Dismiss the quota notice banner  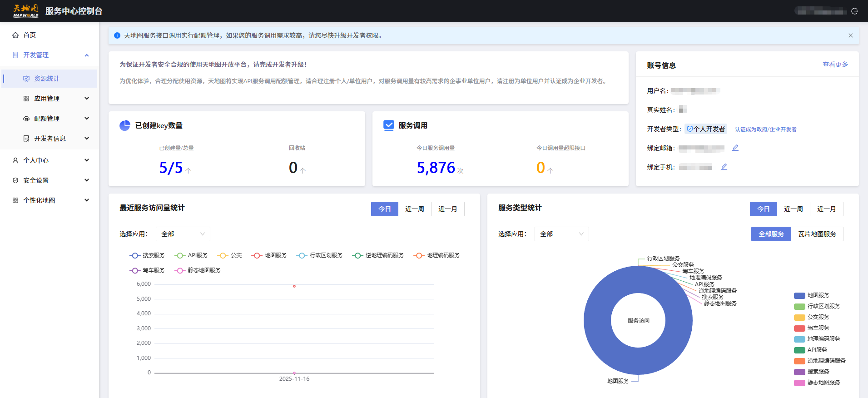pos(850,35)
